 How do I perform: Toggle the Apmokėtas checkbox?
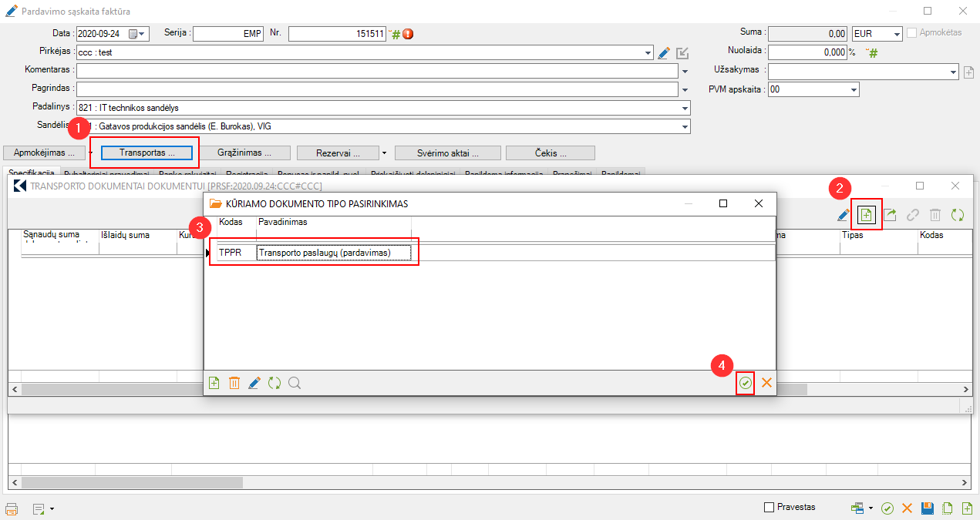click(x=912, y=33)
